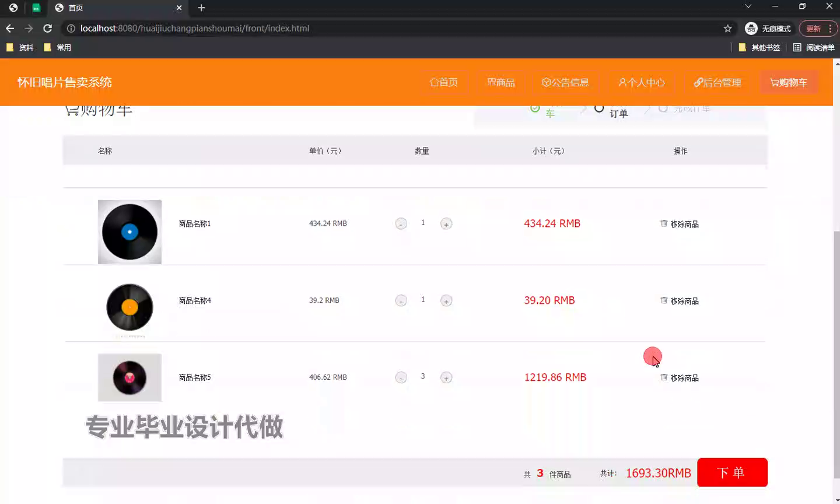The image size is (840, 504).
Task: Open the blue vinyl record thumbnail
Action: coord(129,232)
